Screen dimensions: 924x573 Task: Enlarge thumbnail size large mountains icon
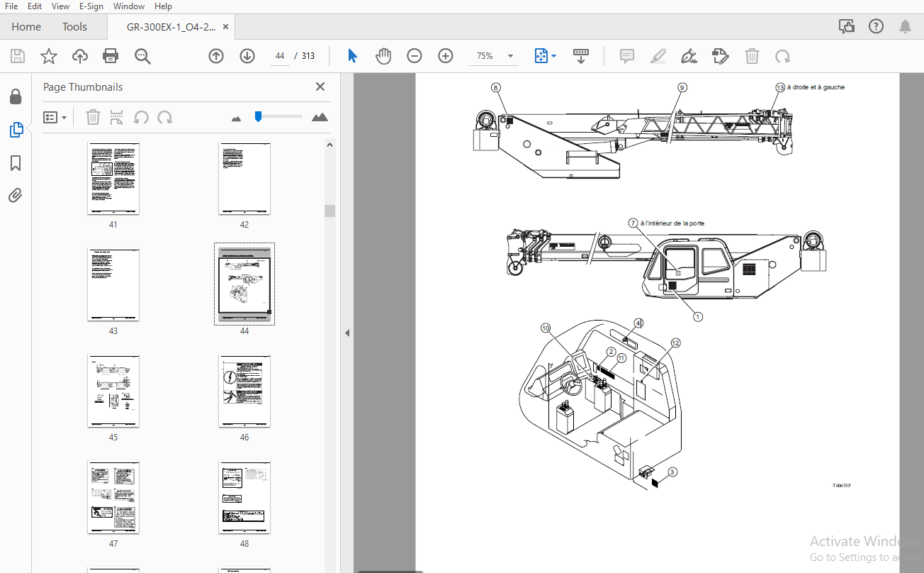(x=320, y=117)
